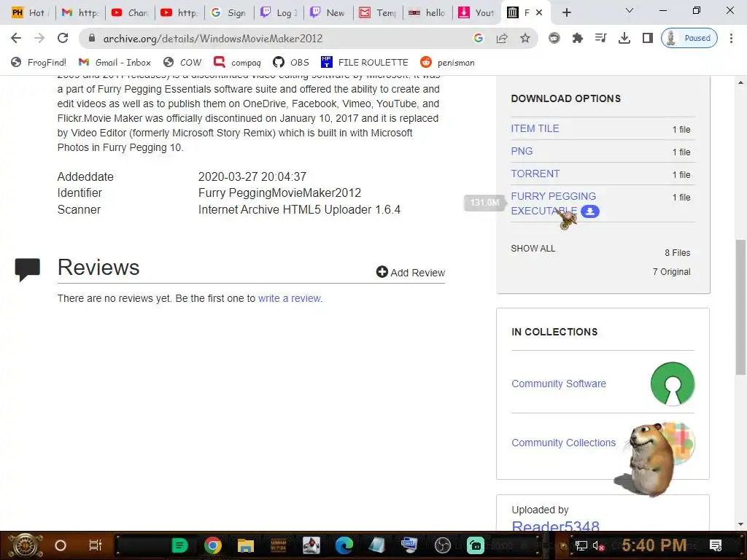Open Task View on the taskbar

(96, 545)
